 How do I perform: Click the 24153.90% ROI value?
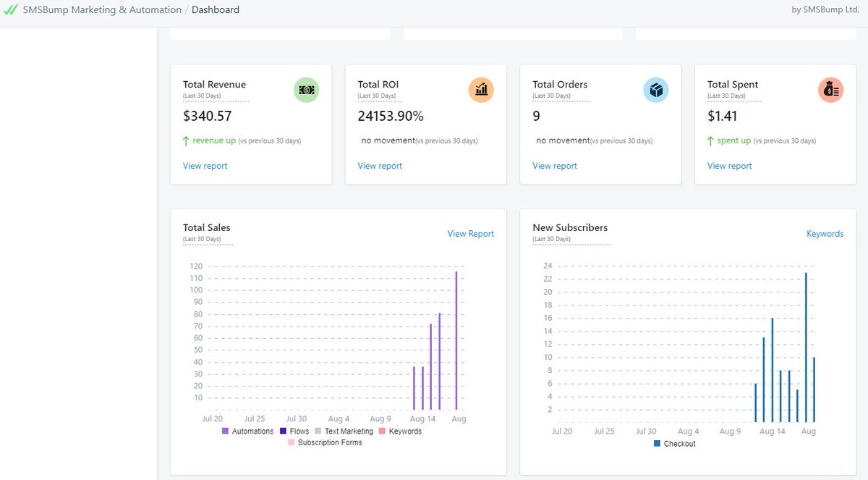(391, 116)
